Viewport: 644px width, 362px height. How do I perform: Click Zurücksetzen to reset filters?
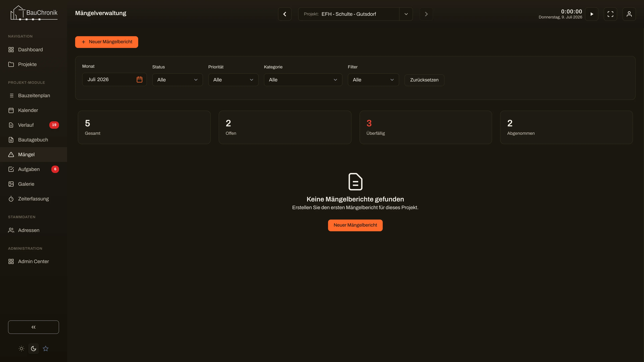pyautogui.click(x=424, y=80)
